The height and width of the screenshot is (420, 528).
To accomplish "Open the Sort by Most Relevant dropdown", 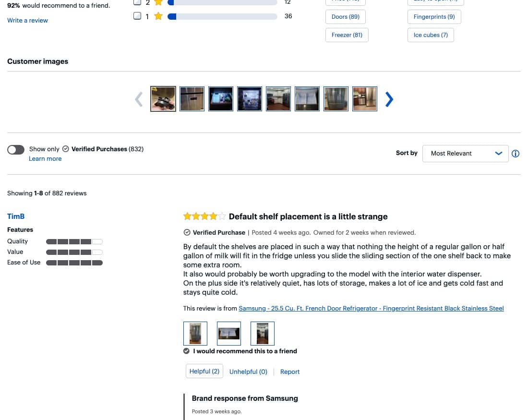I will point(465,154).
